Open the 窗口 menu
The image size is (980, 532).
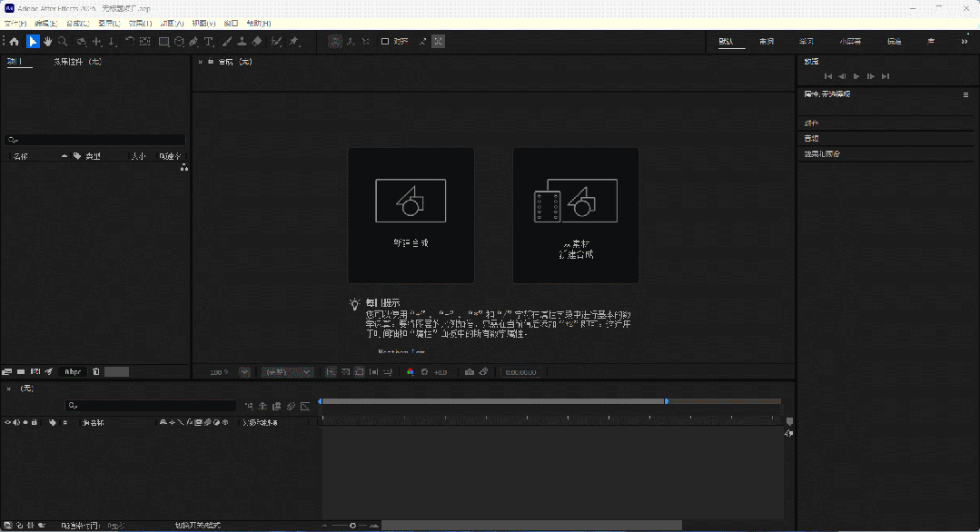pyautogui.click(x=232, y=23)
